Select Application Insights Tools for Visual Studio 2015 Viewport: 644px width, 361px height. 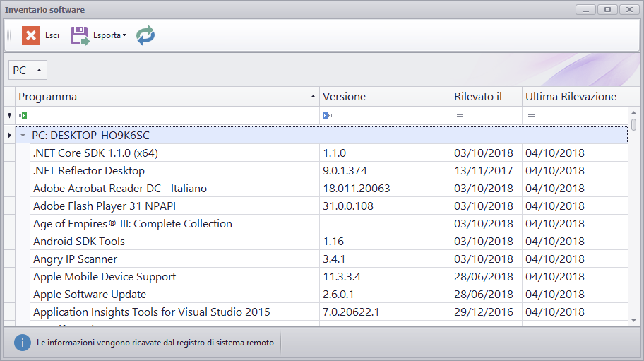point(329,312)
